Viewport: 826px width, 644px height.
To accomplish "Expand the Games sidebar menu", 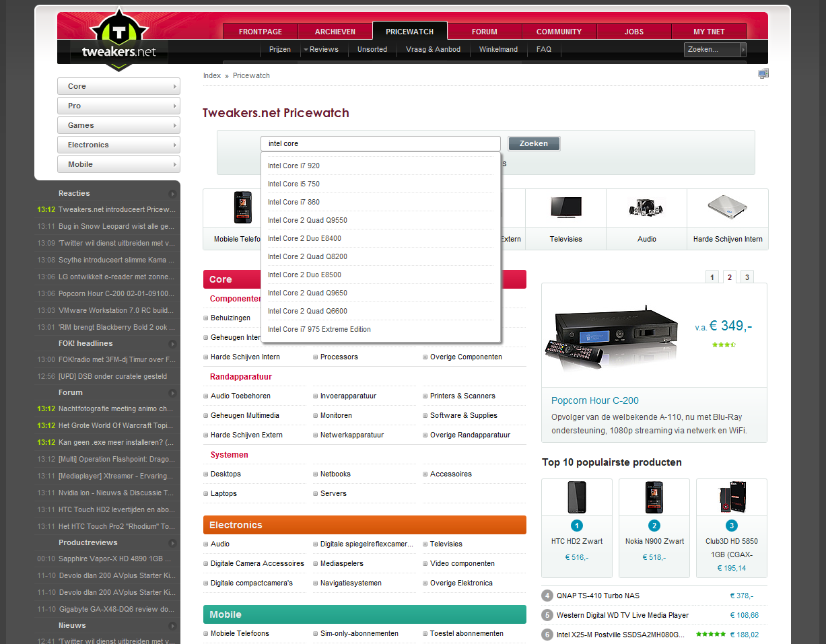I will click(118, 125).
